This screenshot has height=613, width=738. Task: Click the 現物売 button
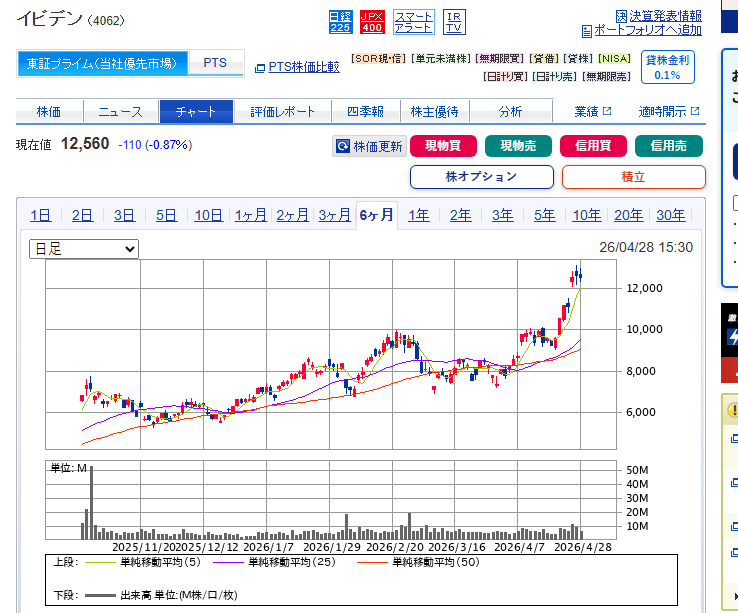(518, 146)
